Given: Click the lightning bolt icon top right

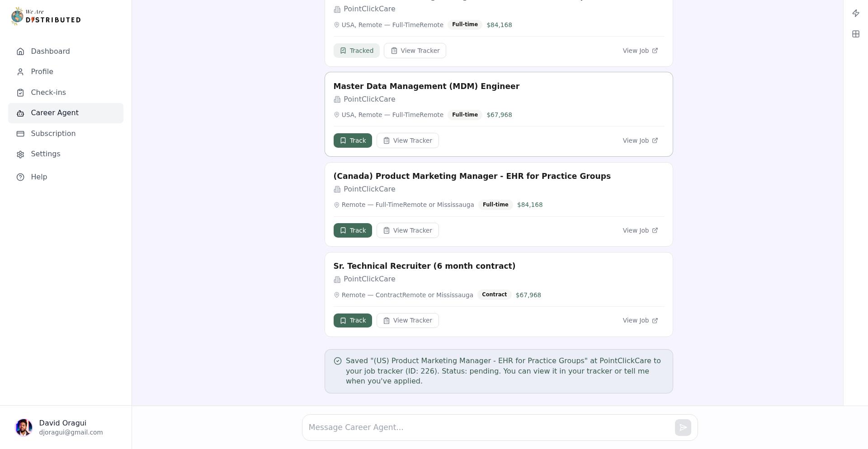Looking at the screenshot, I should pos(855,13).
